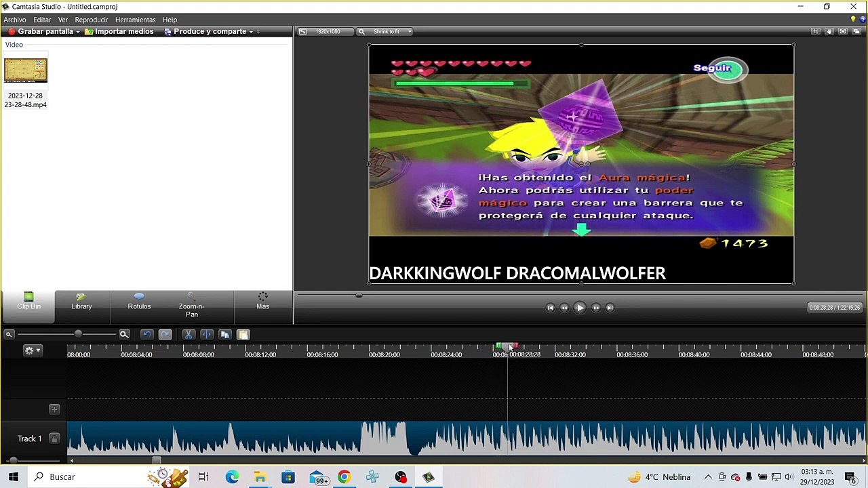Click the timeline zoom-in magnifier
The width and height of the screenshot is (868, 488).
(124, 334)
